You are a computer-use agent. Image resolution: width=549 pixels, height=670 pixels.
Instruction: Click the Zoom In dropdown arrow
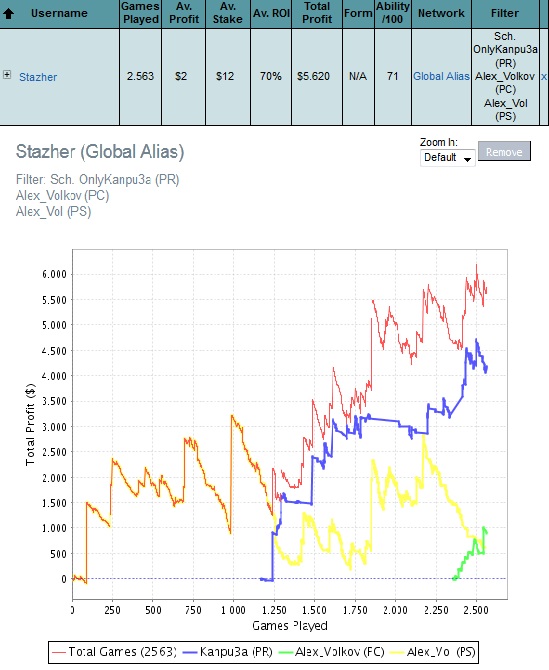point(467,159)
